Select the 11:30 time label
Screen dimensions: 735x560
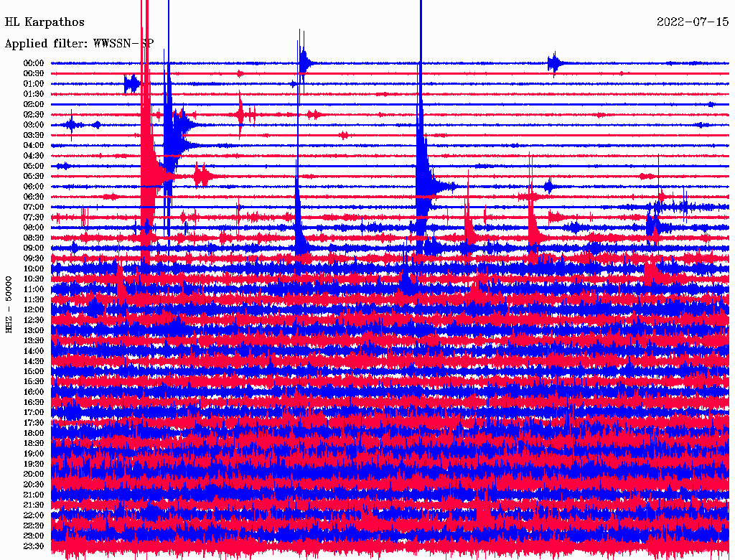point(34,299)
